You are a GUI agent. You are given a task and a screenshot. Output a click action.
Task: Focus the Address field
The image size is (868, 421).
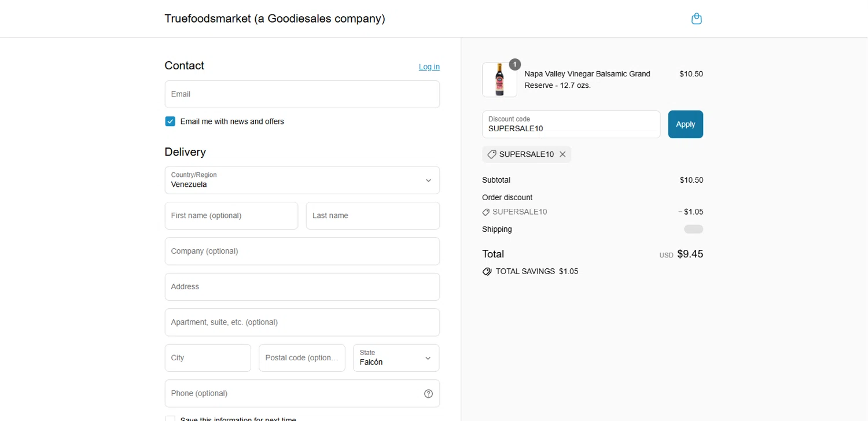(302, 287)
